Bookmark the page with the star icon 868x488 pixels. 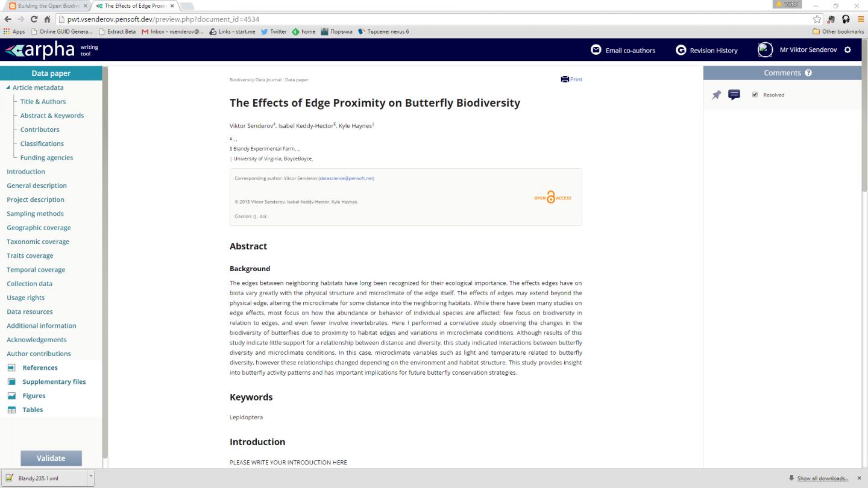point(817,19)
